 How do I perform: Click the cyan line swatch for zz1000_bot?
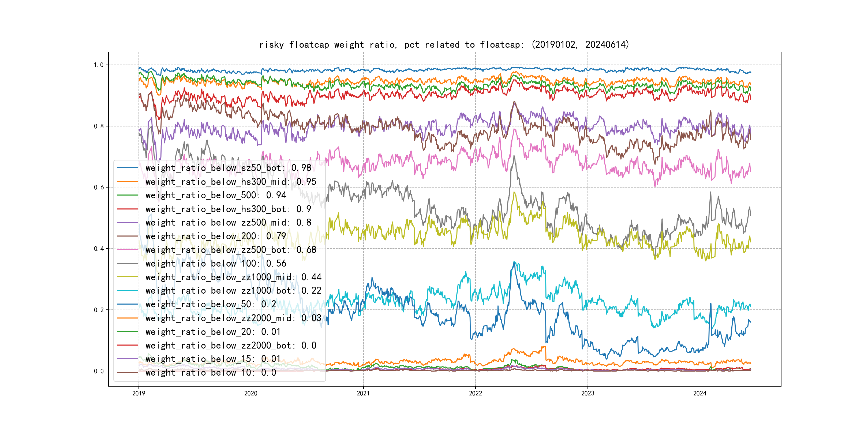click(x=127, y=290)
